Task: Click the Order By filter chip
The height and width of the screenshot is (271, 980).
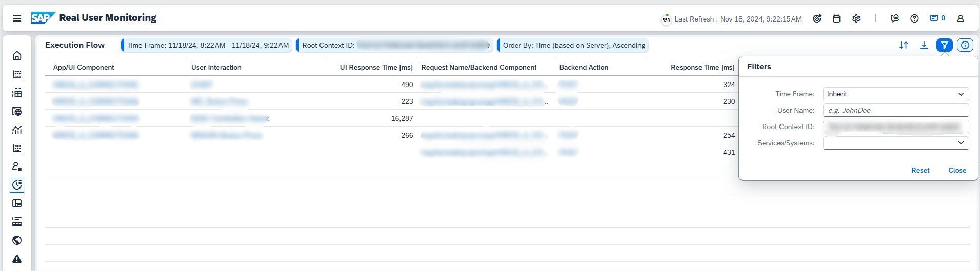Action: [x=573, y=45]
